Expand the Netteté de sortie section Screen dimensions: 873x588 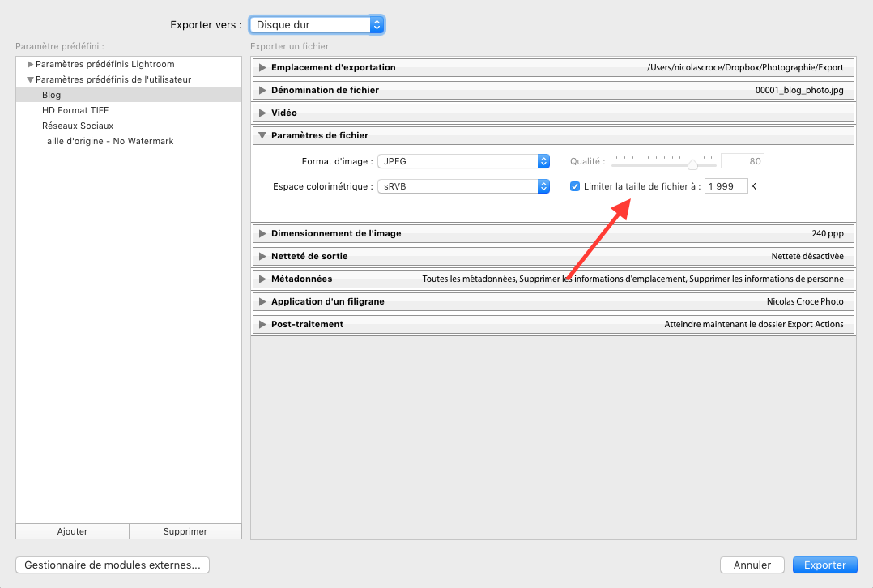262,257
